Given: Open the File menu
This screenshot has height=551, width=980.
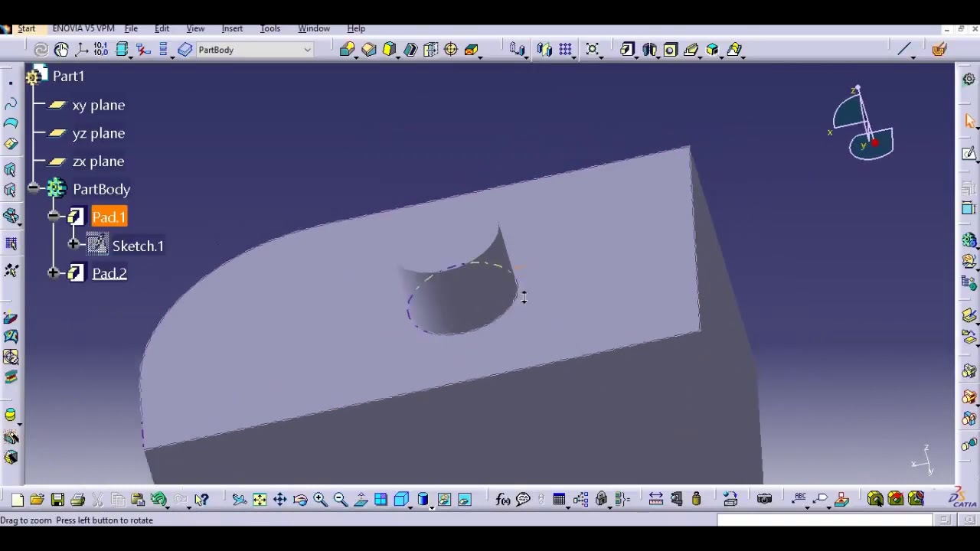Looking at the screenshot, I should (131, 28).
